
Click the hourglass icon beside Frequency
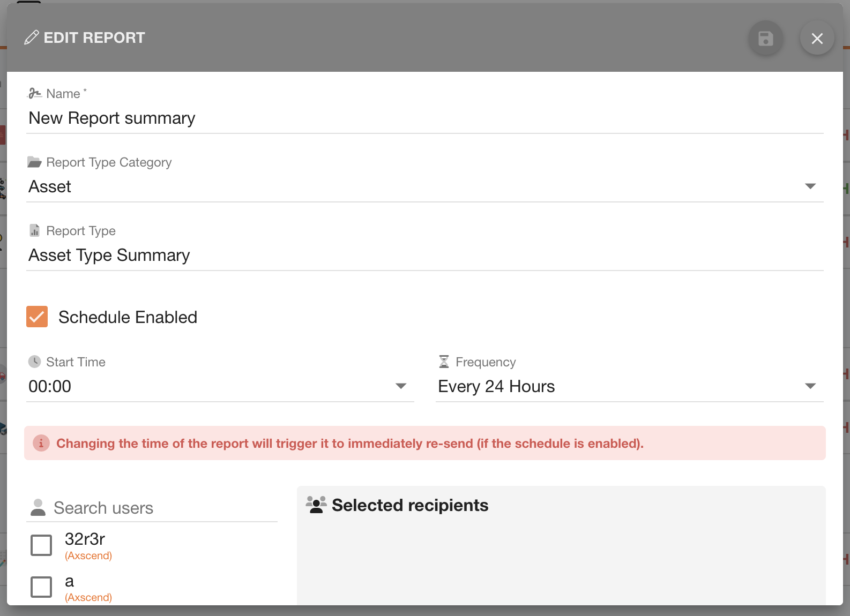pos(444,361)
